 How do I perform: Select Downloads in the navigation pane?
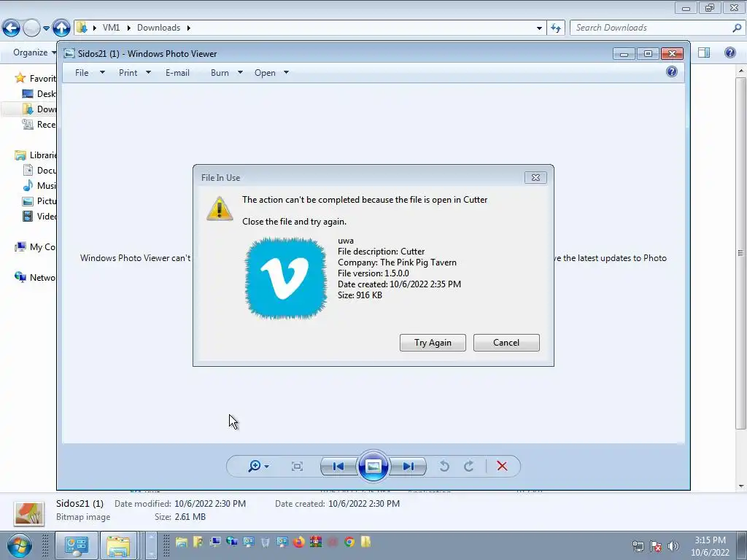click(39, 109)
